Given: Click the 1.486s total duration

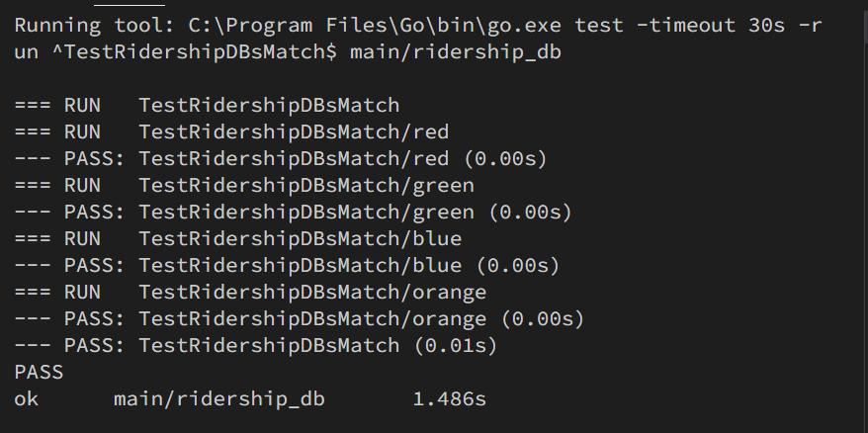Looking at the screenshot, I should click(x=449, y=399).
